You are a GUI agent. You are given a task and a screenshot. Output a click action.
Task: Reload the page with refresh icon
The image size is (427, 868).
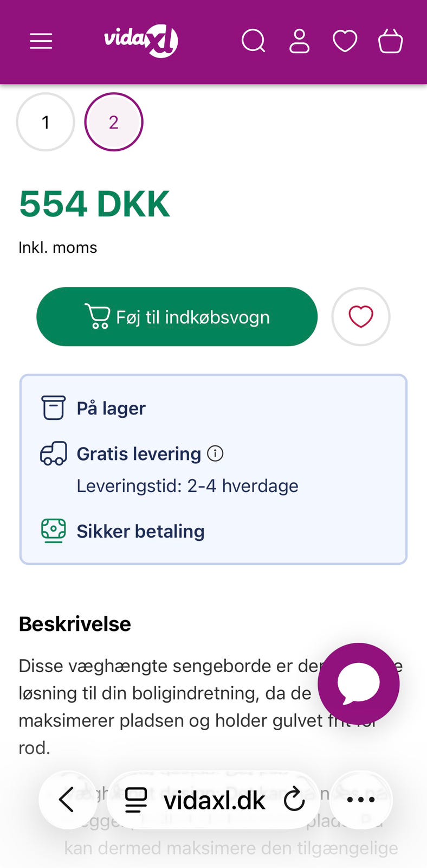(294, 800)
